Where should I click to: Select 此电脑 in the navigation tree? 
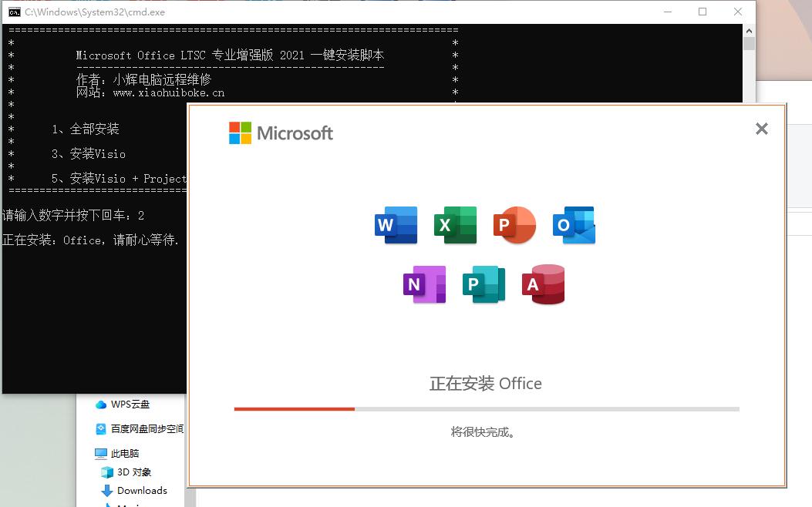pyautogui.click(x=124, y=454)
